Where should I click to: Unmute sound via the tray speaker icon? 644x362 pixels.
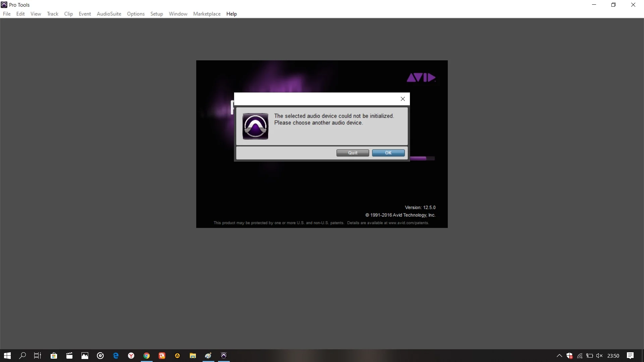click(x=599, y=356)
